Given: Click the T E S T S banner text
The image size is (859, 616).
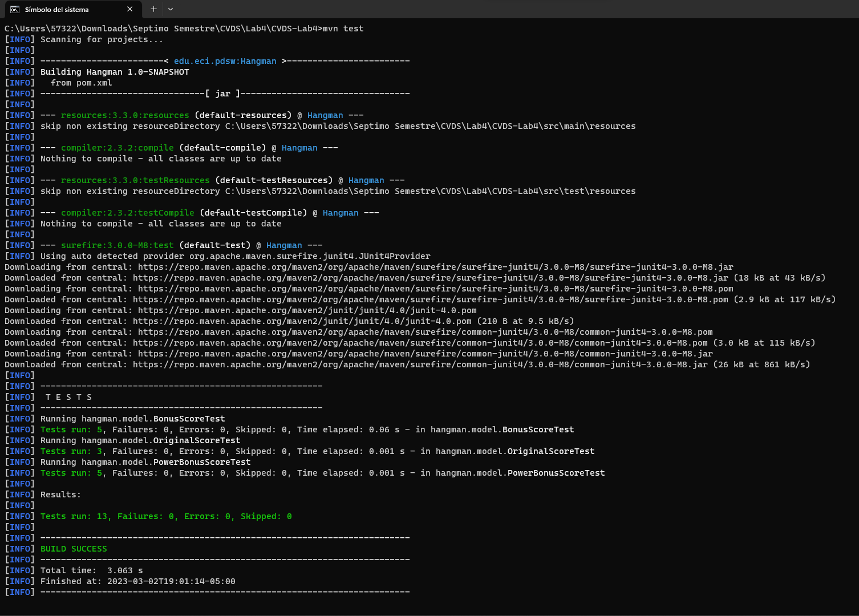Looking at the screenshot, I should (68, 396).
